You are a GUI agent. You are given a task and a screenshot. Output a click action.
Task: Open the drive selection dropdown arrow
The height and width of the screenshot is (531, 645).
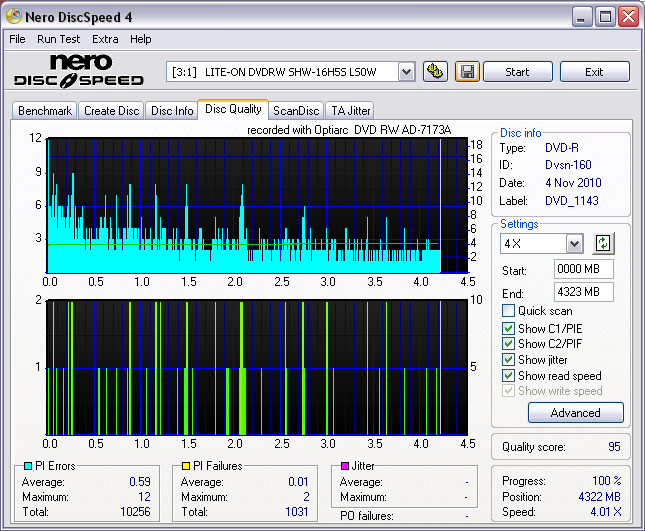coord(406,72)
